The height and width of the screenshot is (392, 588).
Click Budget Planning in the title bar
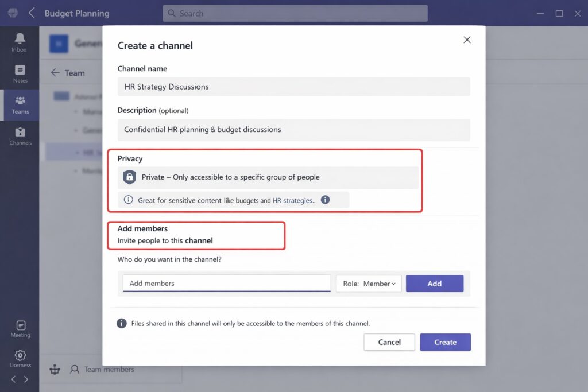click(x=76, y=13)
